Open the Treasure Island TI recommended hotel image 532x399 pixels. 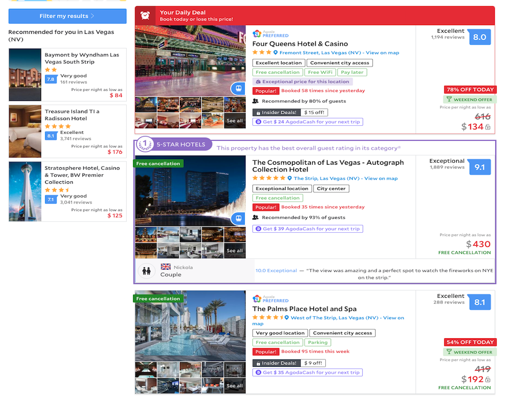click(25, 131)
